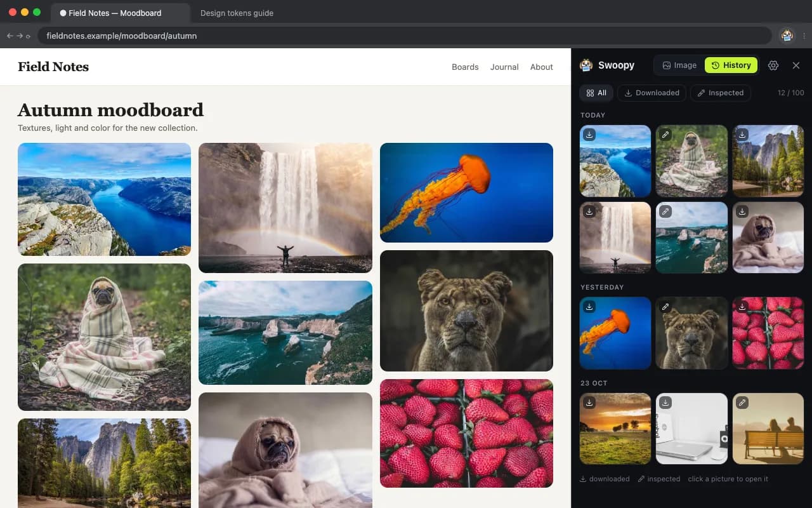Open the Boards nav link
This screenshot has width=812, height=508.
pos(465,67)
